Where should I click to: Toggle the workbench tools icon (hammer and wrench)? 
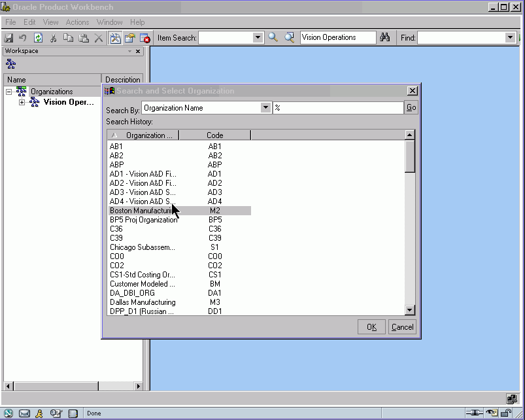point(115,38)
